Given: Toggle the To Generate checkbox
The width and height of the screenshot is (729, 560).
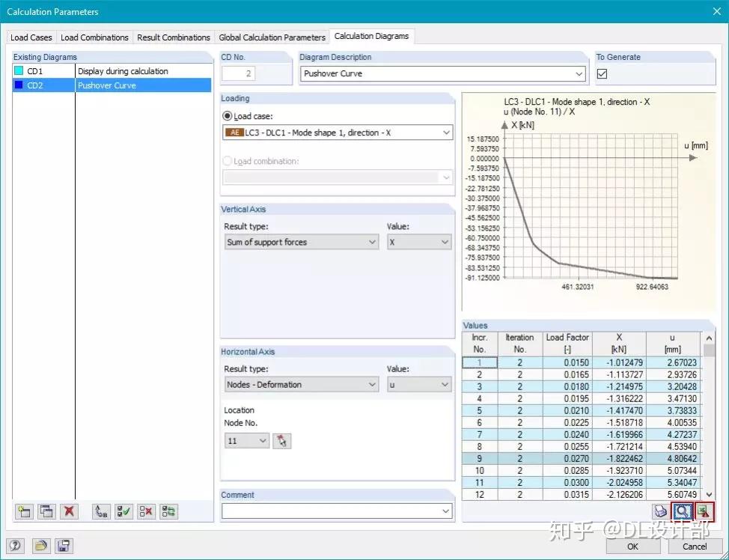Looking at the screenshot, I should pos(602,73).
